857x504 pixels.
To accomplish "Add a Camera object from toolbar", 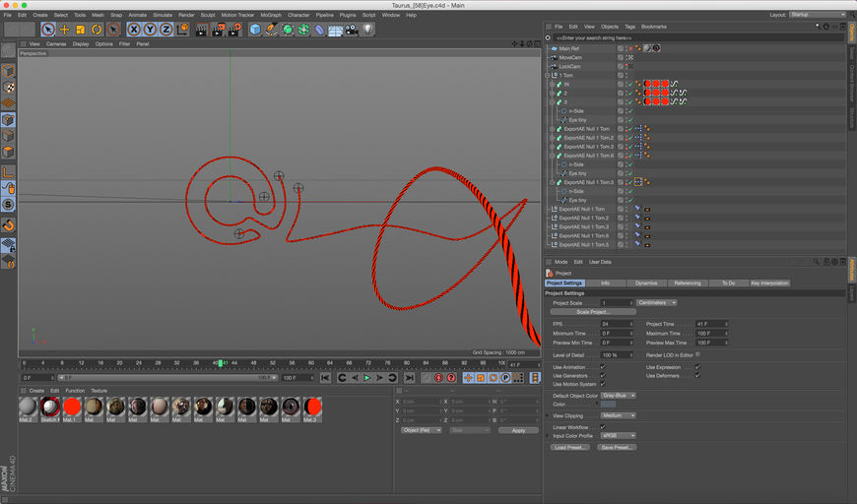I will (x=351, y=30).
